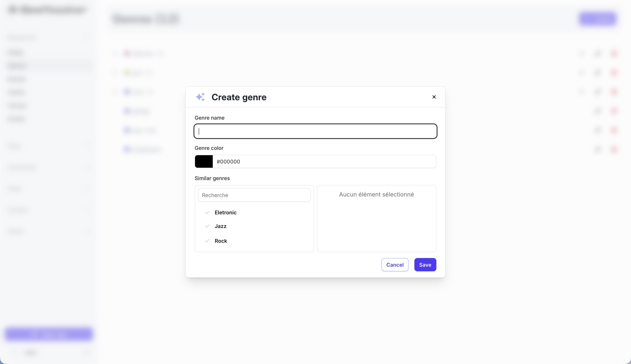Viewport: 631px width, 364px height.
Task: Click the sparkle icon beside Create genre
Action: [x=200, y=97]
